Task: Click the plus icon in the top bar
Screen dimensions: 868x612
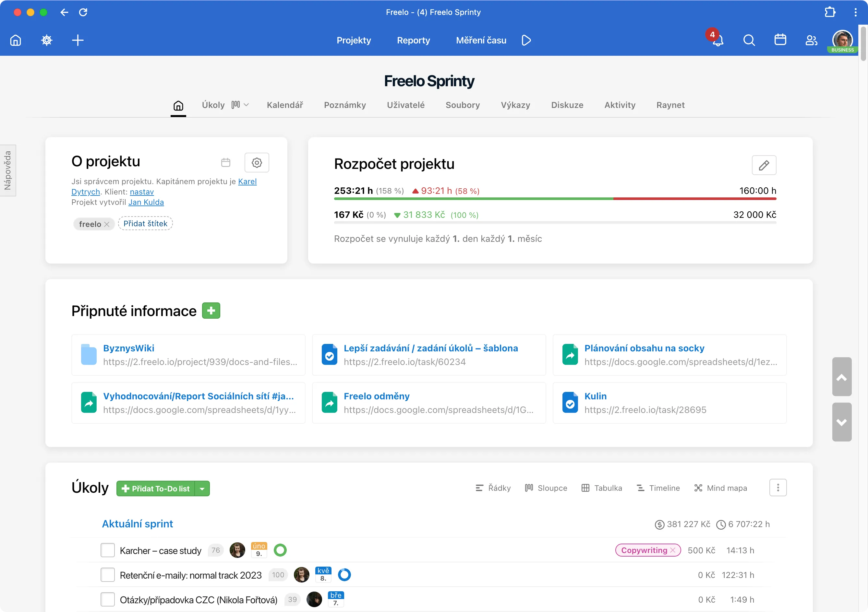Action: coord(78,40)
